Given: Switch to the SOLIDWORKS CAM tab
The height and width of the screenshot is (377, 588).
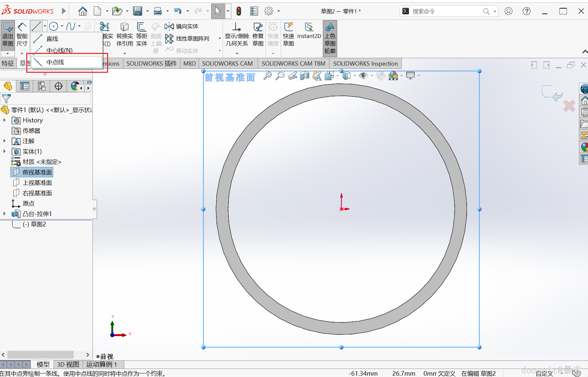Looking at the screenshot, I should tap(227, 64).
